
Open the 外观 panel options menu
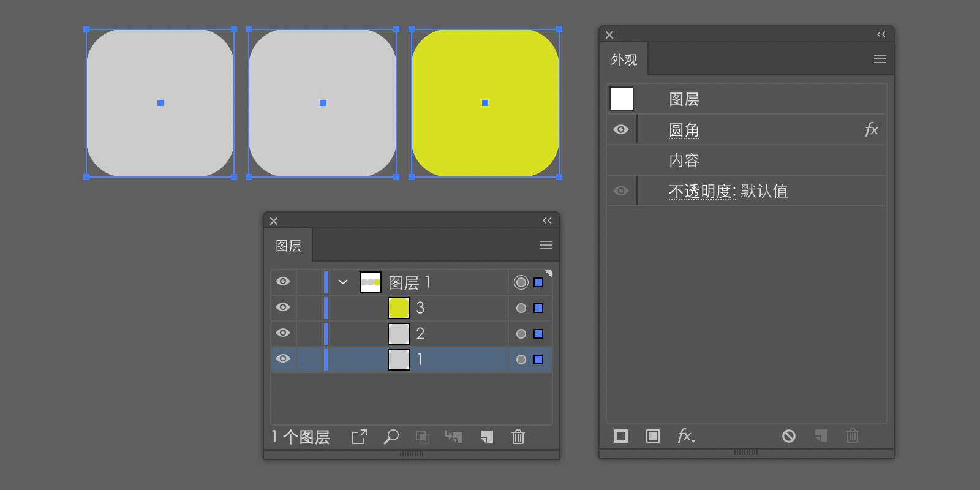pyautogui.click(x=880, y=59)
